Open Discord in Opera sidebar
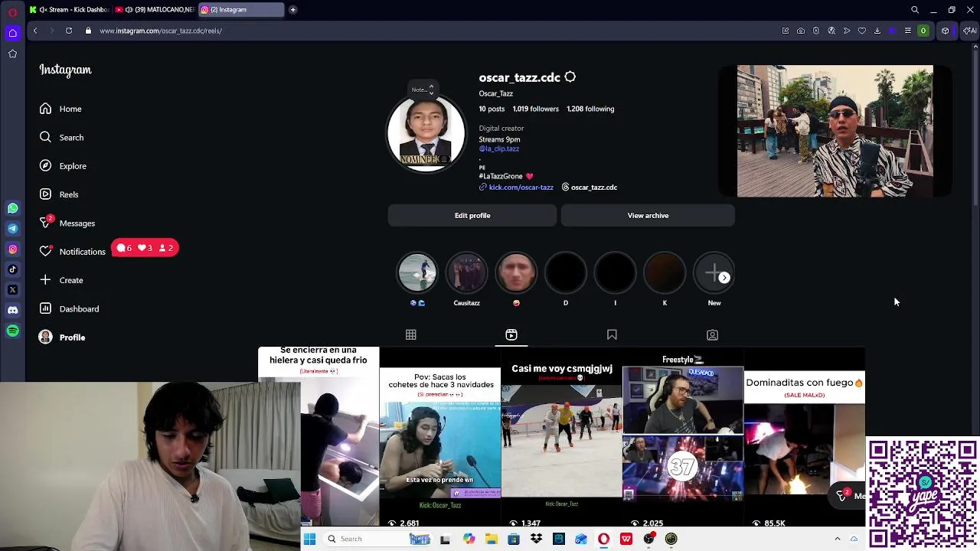 point(12,310)
